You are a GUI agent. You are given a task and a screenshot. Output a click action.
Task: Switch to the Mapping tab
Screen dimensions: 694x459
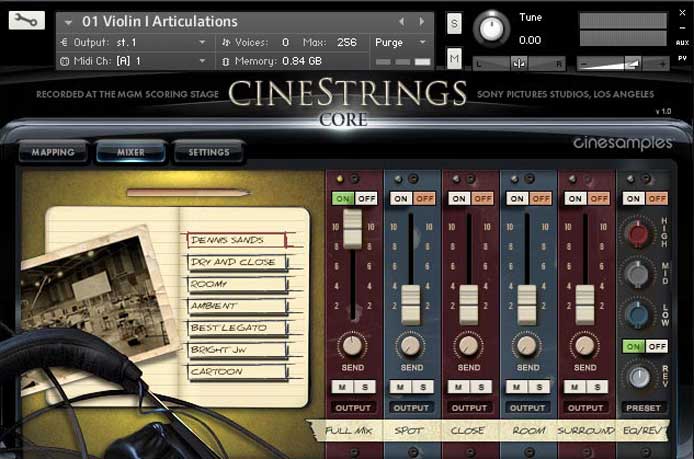(x=53, y=152)
